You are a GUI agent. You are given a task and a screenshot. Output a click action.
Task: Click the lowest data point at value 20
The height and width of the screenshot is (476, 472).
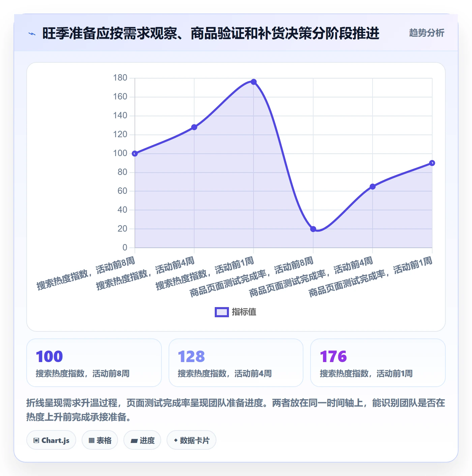point(313,229)
